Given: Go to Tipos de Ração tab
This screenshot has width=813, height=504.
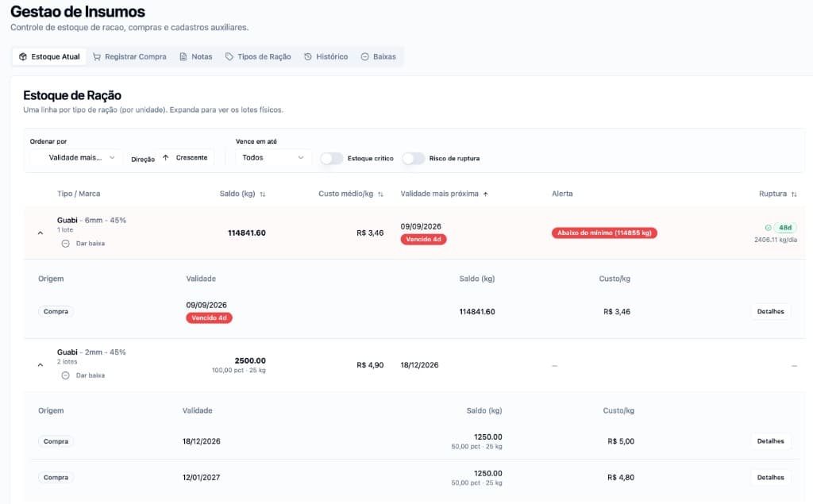Looking at the screenshot, I should coord(258,56).
